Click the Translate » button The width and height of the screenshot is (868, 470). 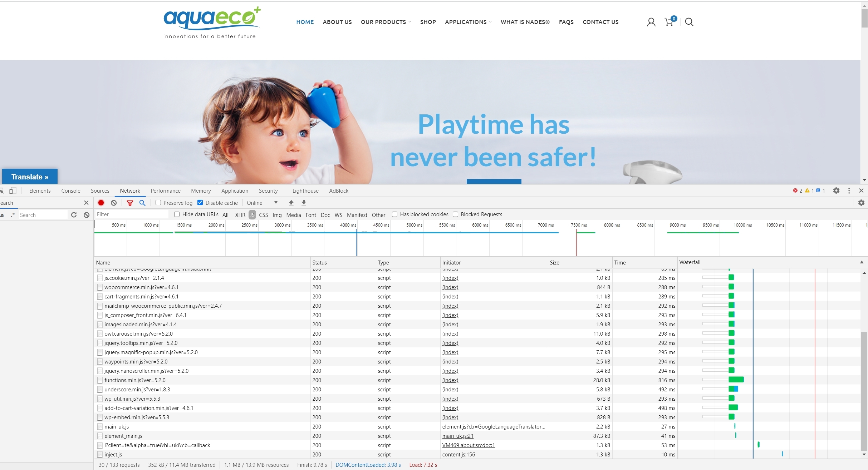(x=30, y=177)
